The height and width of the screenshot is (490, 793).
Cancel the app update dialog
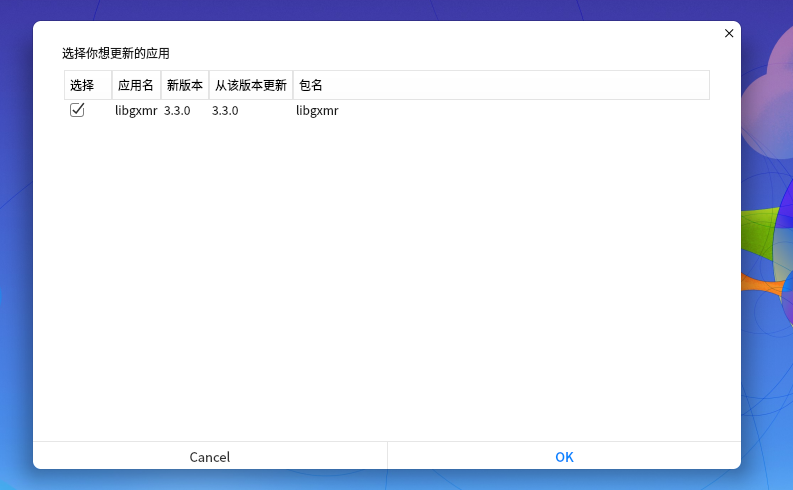pos(210,457)
